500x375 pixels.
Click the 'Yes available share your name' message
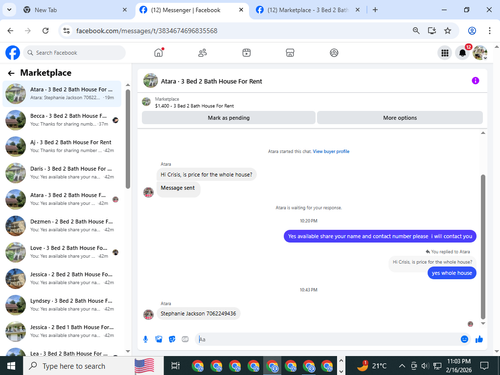click(380, 236)
